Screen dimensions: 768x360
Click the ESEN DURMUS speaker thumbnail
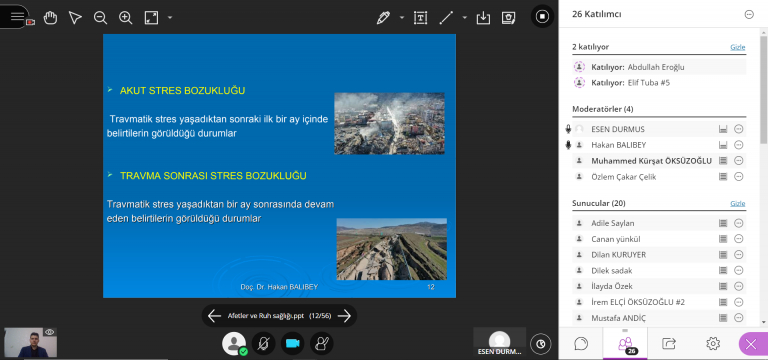pos(500,342)
